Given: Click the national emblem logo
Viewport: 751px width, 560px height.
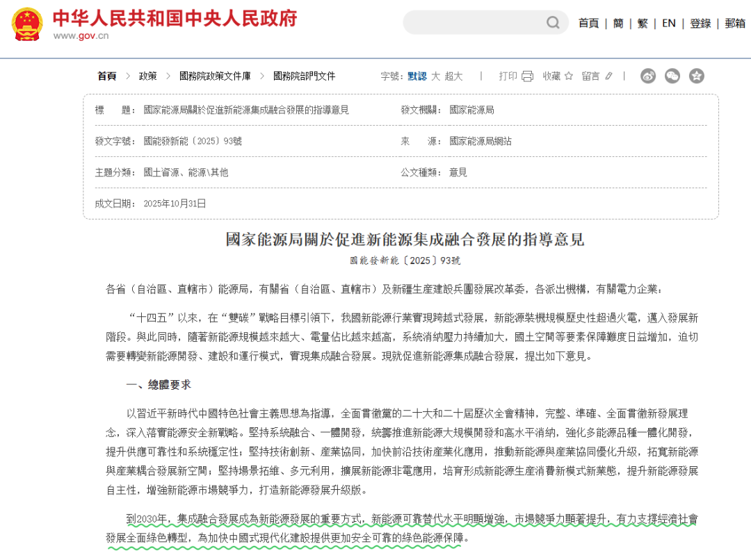Looking at the screenshot, I should 27,24.
